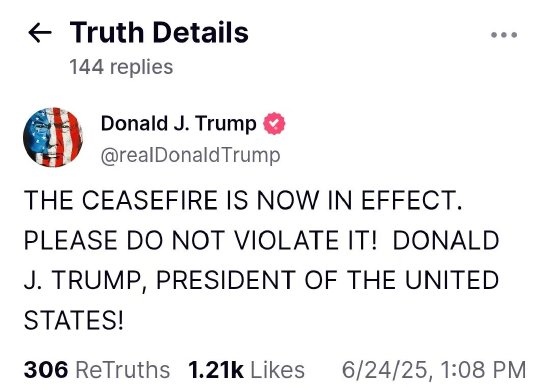Click the text 'PLEASE DO NOT VIOLATE IT!'
Viewport: 550px width, 388px height.
(200, 240)
